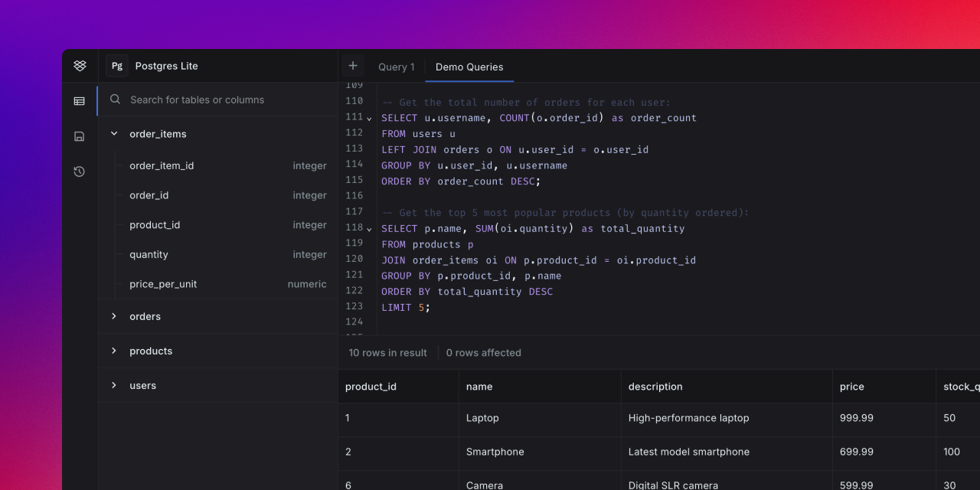This screenshot has height=490, width=980.
Task: Open the tables view icon in sidebar
Action: (x=80, y=101)
